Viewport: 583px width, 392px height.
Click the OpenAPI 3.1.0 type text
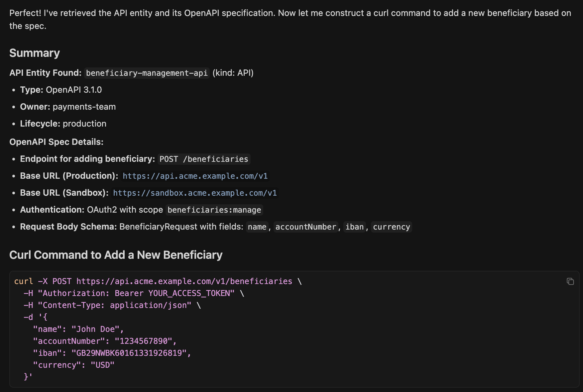point(73,90)
